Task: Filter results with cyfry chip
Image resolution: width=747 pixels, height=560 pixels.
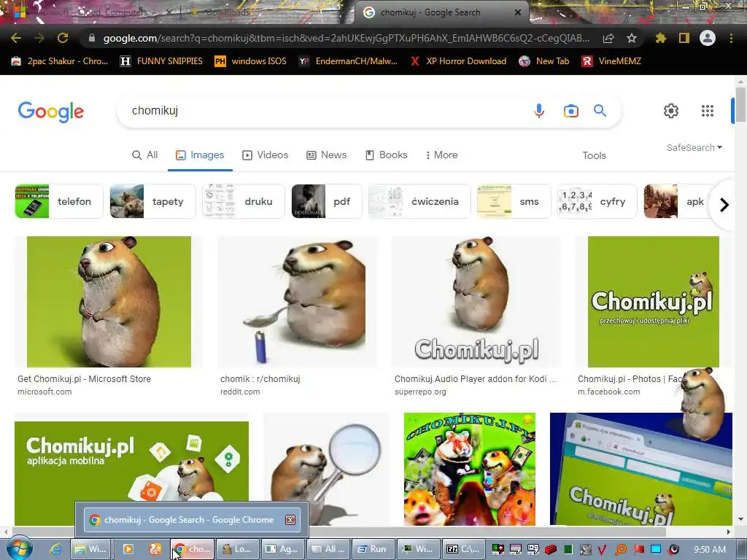Action: 597,201
